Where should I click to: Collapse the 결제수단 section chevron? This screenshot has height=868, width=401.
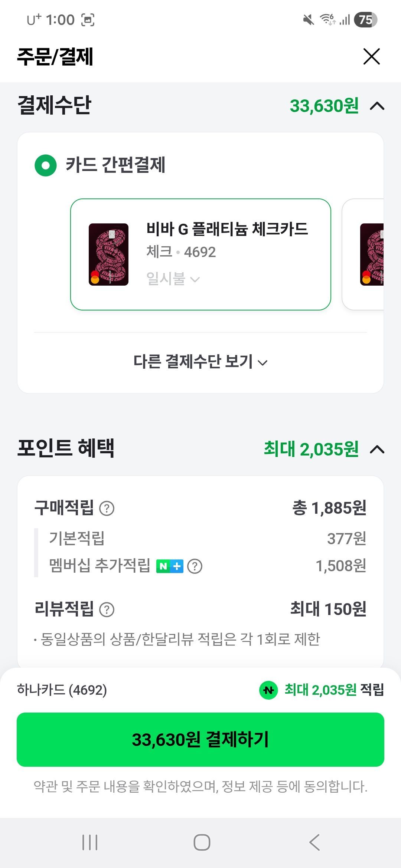point(377,106)
